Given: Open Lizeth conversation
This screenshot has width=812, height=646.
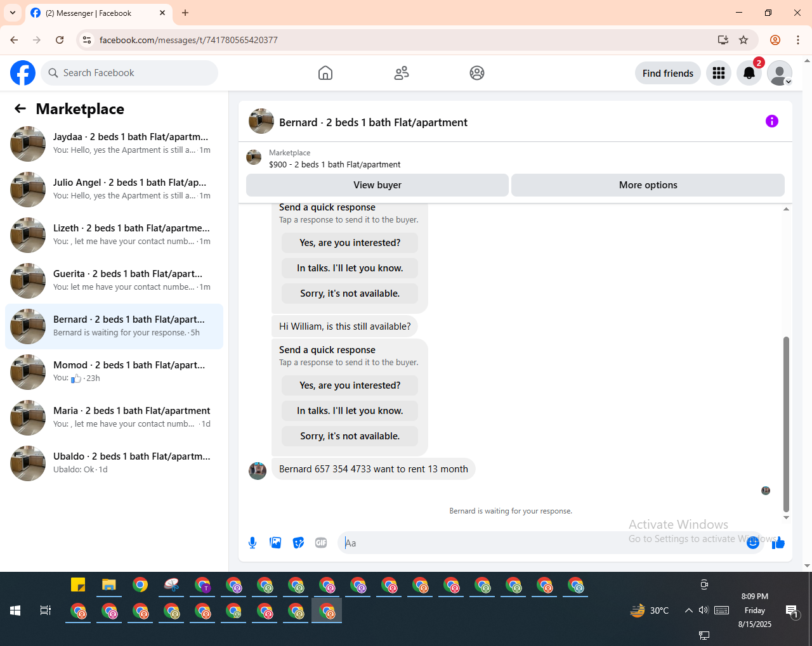Looking at the screenshot, I should (114, 235).
